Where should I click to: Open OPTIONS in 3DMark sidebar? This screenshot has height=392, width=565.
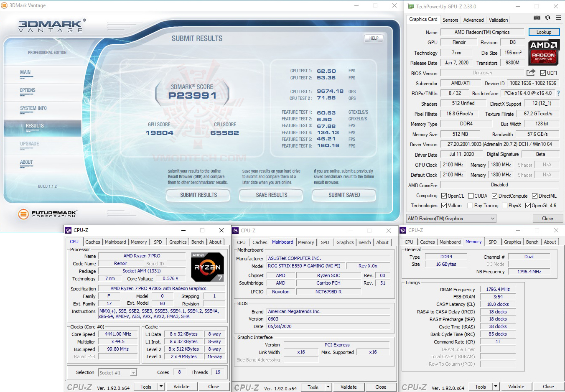click(28, 90)
